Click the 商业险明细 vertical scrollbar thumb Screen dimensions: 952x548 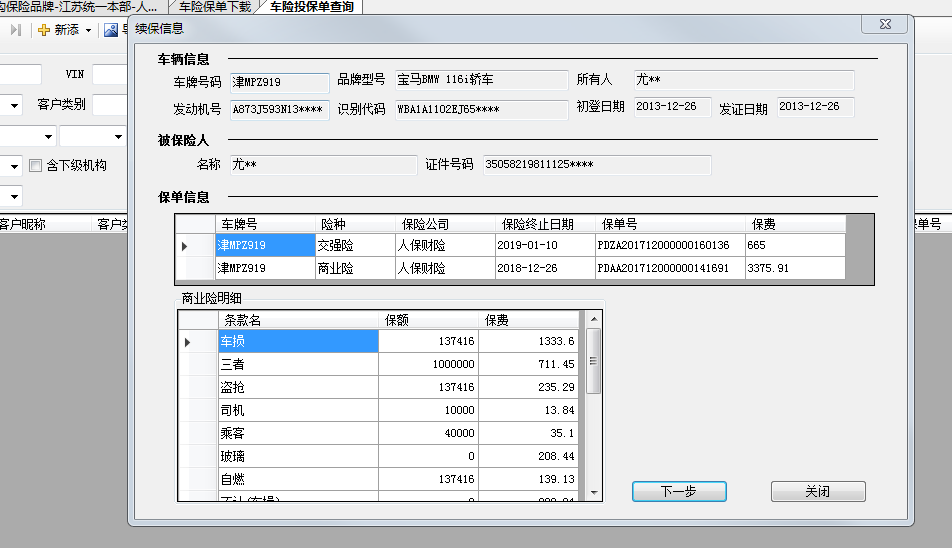point(593,360)
